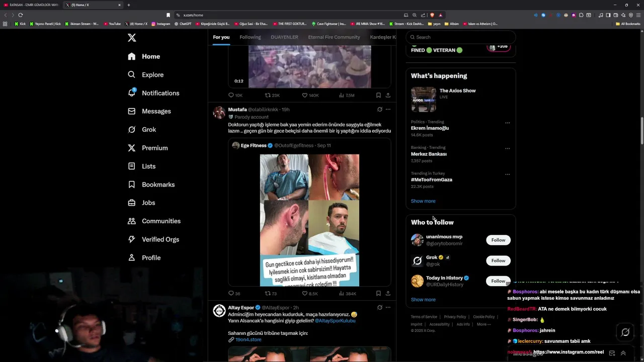Click the X logo in sidebar
The width and height of the screenshot is (644, 362).
(132, 38)
